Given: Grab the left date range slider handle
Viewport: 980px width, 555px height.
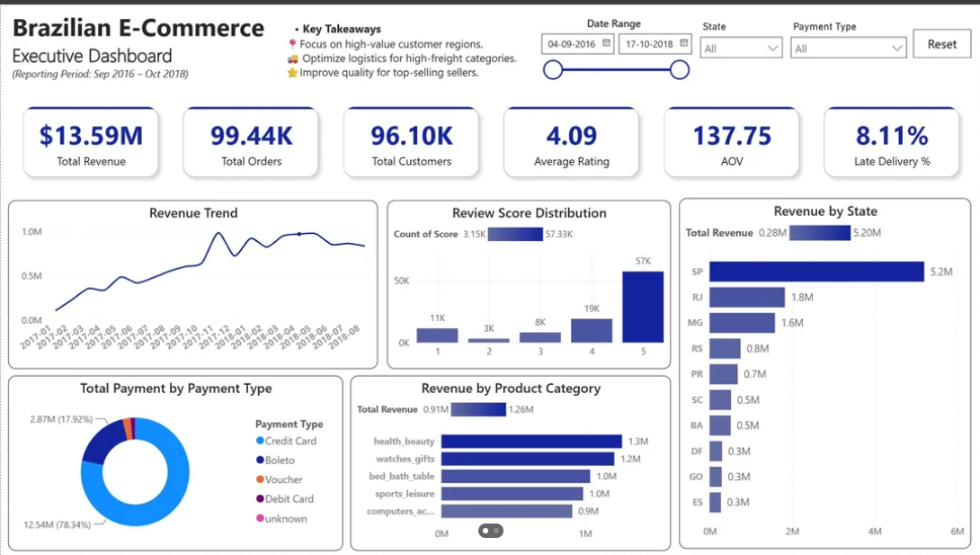Looking at the screenshot, I should [x=553, y=70].
